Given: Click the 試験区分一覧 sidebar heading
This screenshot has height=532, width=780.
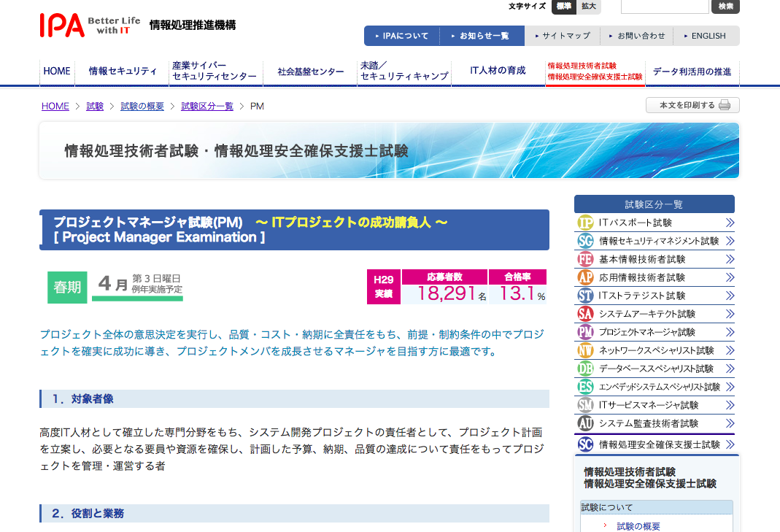Looking at the screenshot, I should point(654,204).
